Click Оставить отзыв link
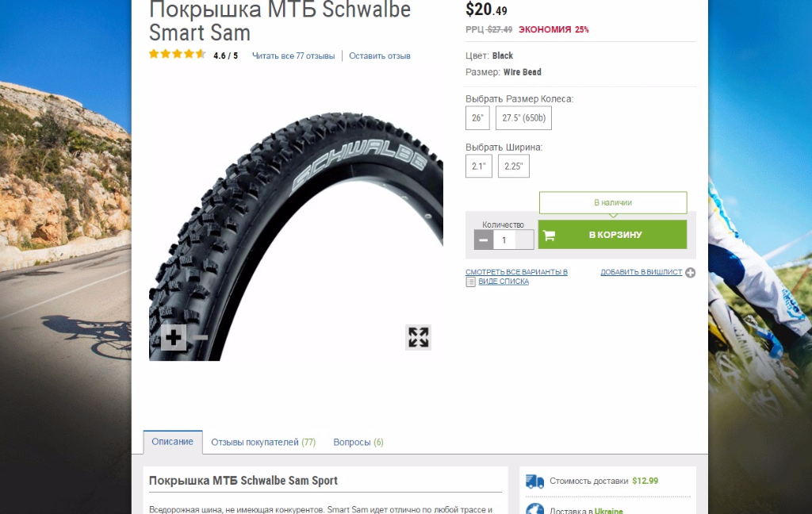Screen dimensions: 812x514 click(x=380, y=56)
